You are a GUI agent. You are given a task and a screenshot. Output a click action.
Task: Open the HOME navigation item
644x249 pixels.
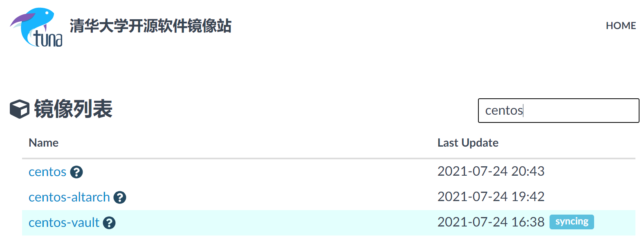click(x=621, y=25)
